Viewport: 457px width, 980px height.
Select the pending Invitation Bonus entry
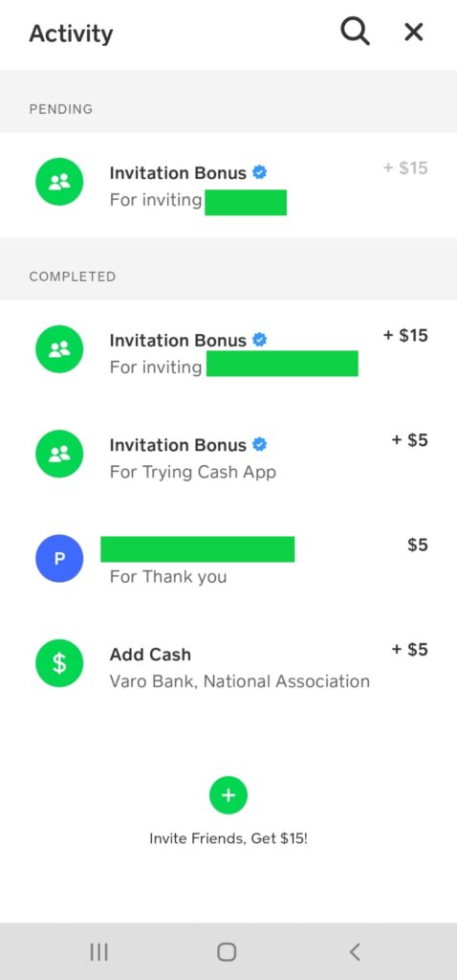[x=228, y=185]
